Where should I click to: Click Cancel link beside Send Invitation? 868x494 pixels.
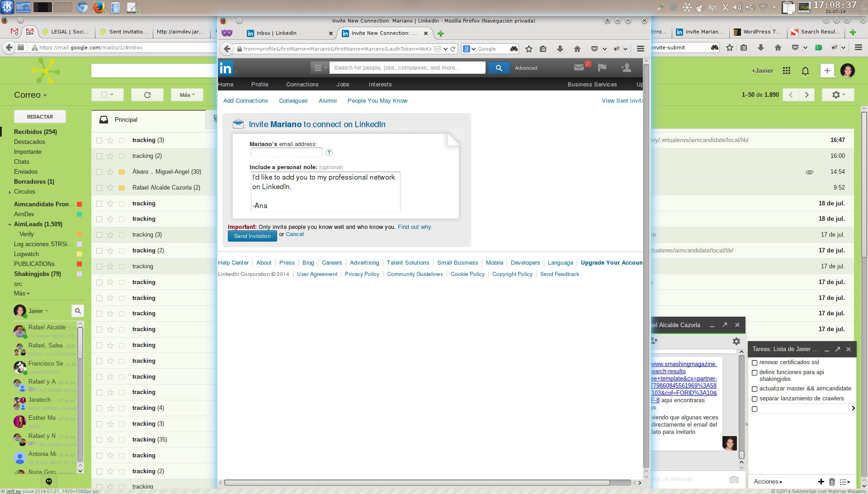[295, 234]
